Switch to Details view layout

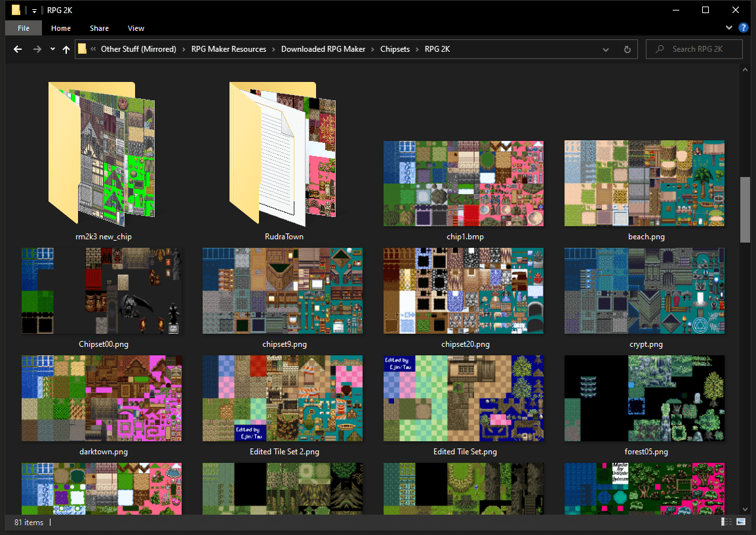tap(726, 522)
